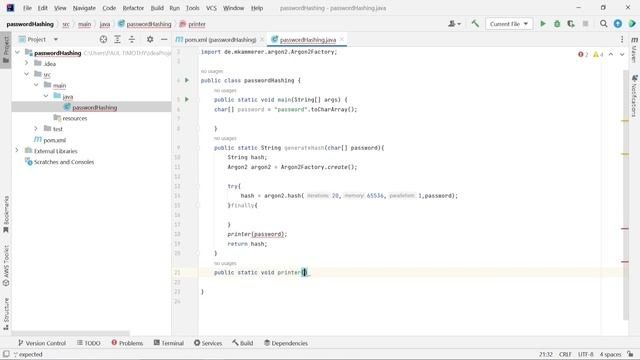Viewport: 640px width, 360px height.
Task: Click the stop process icon
Action: (x=585, y=24)
